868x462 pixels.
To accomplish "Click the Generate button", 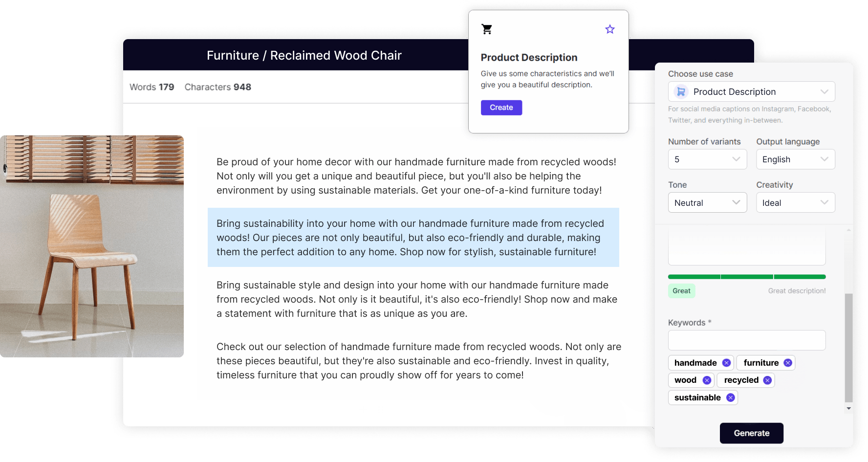I will [752, 433].
